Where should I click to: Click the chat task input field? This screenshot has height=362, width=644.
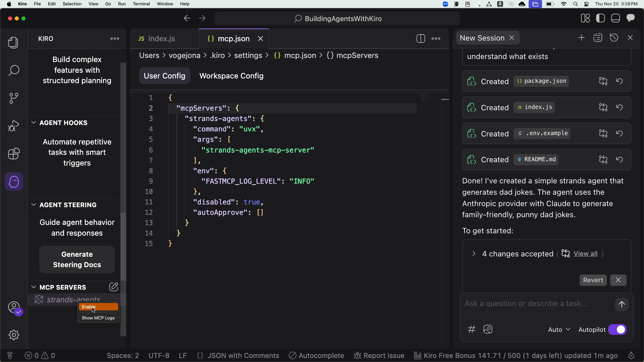click(x=537, y=304)
